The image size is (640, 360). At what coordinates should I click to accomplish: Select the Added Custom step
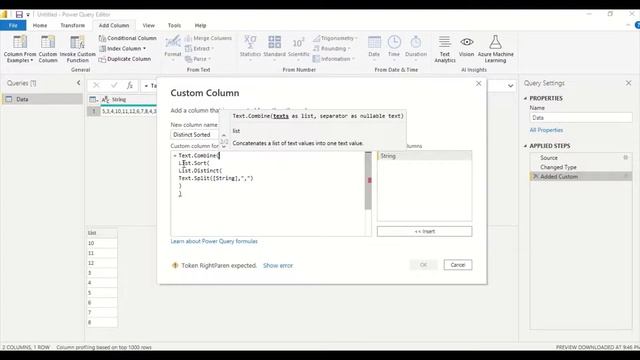coord(580,176)
